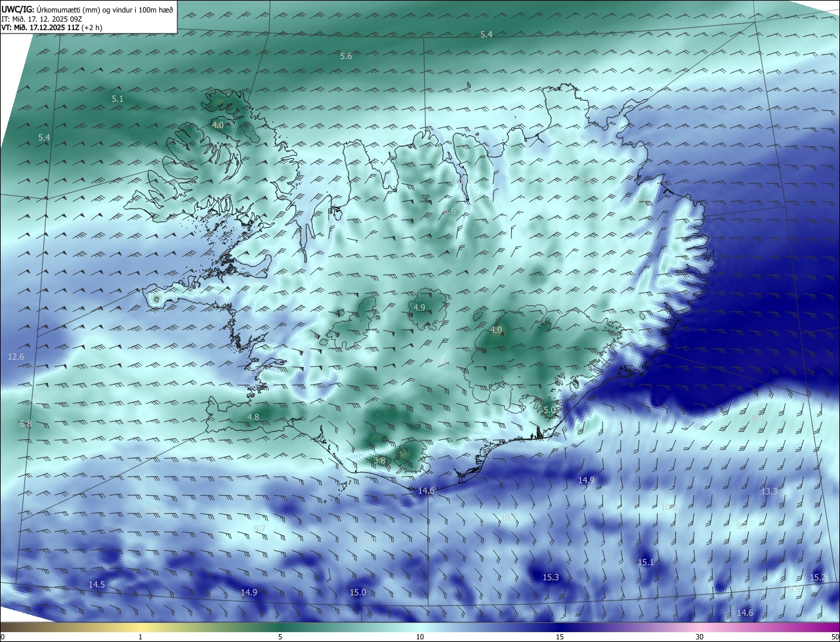Viewport: 840px width, 642px height.
Task: Click the 6.6 value in north Iceland
Action: click(450, 211)
